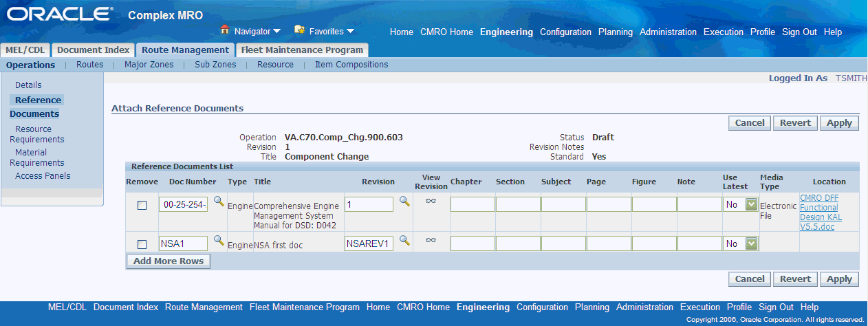
Task: Click the Page field for NSA1 row
Action: coord(609,243)
